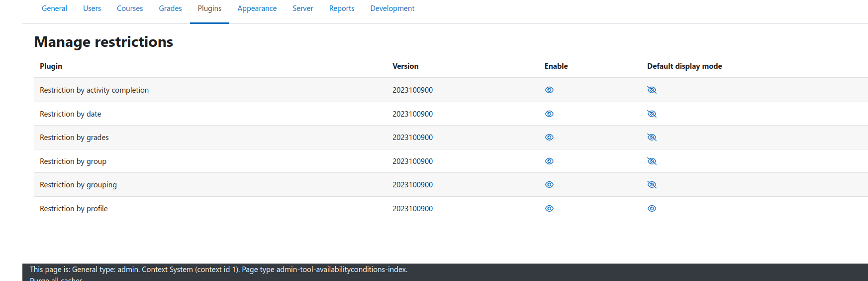Click the Version column header
Image resolution: width=868 pixels, height=281 pixels.
click(405, 66)
